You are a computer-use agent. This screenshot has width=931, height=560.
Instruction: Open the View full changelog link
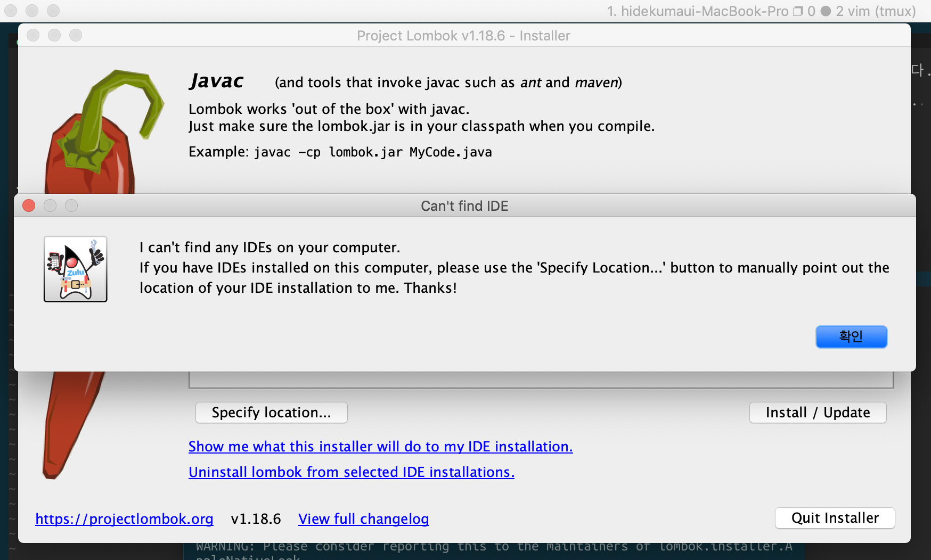coord(363,519)
